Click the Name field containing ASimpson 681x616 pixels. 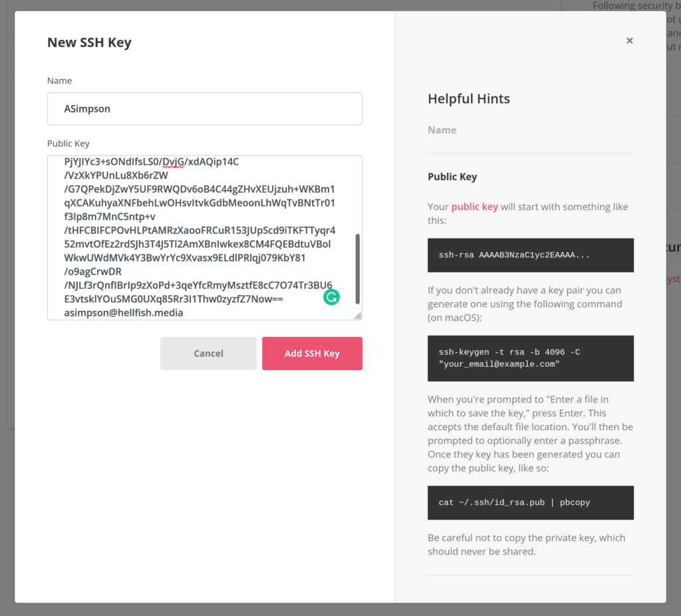204,108
